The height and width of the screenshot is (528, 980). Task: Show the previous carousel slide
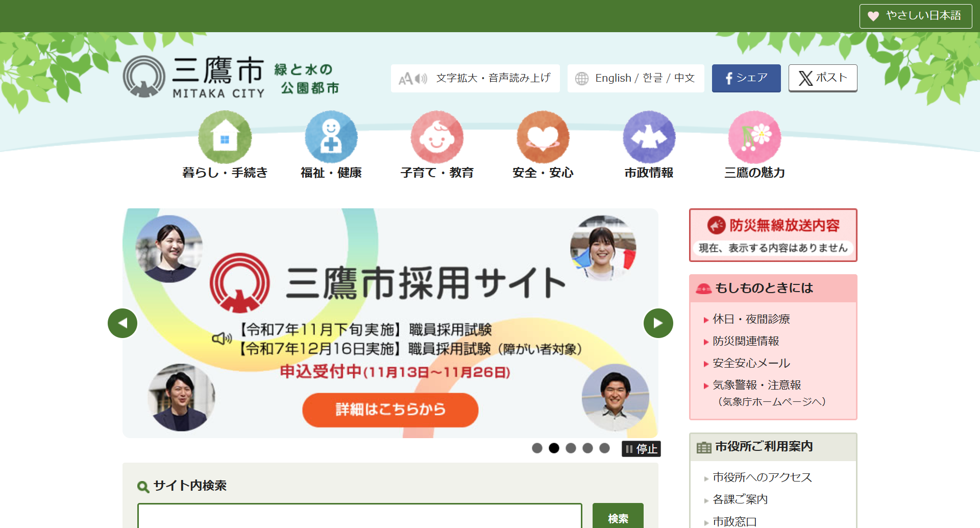[122, 323]
